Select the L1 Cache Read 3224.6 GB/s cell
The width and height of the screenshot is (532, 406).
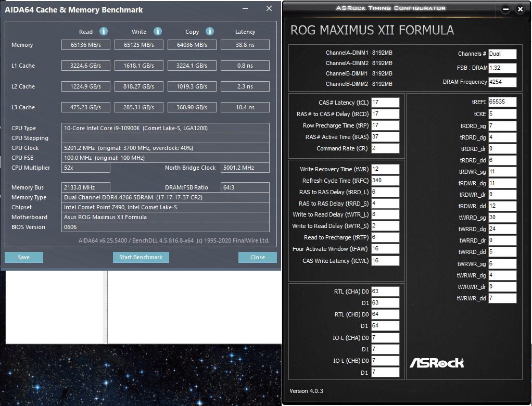(x=86, y=66)
